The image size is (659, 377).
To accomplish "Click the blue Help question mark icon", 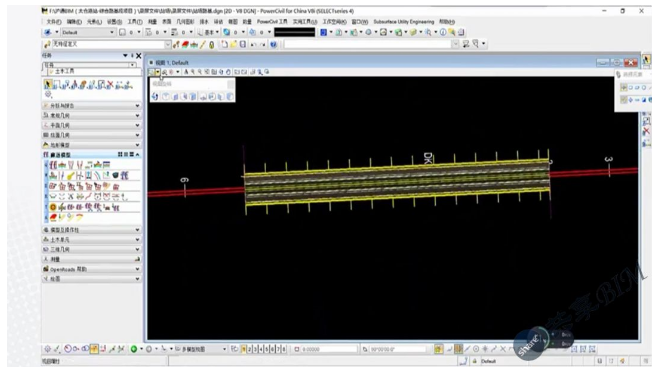I will point(274,44).
